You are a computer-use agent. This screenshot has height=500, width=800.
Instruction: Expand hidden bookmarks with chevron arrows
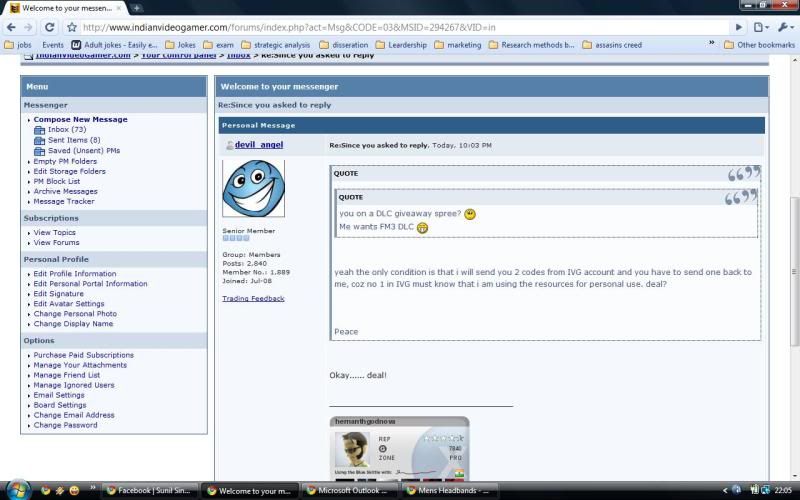[x=712, y=44]
